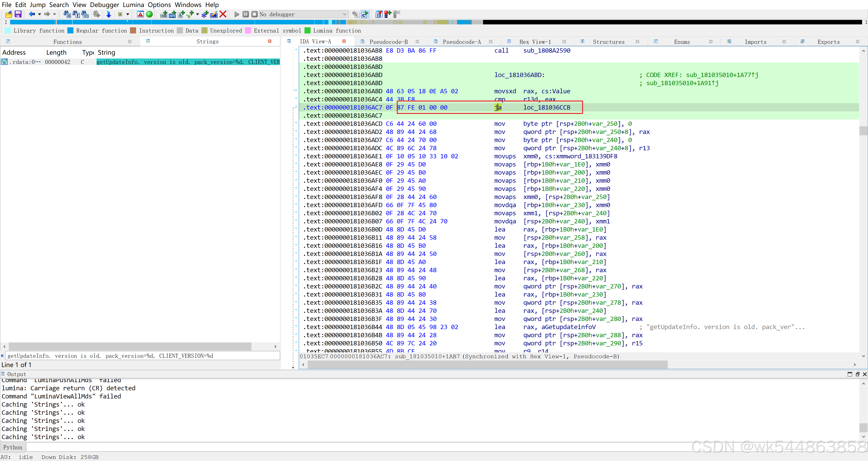Click the Open file toolbar icon

pos(9,14)
